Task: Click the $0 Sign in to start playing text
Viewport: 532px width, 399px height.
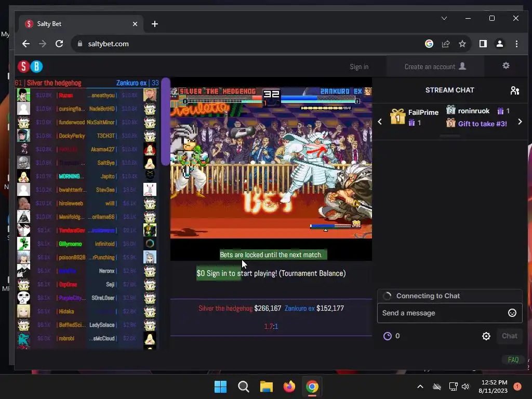Action: pos(271,273)
